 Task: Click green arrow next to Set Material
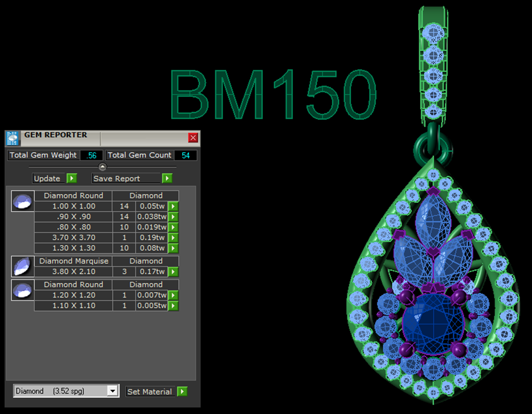pos(182,391)
